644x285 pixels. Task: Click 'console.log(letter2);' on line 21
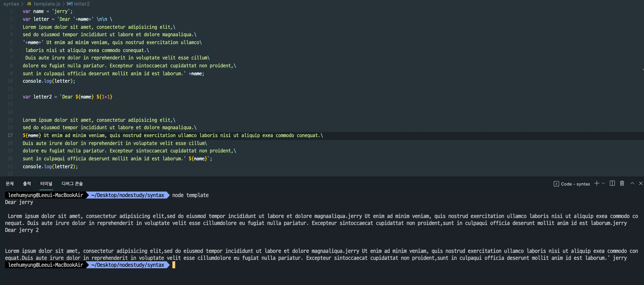50,167
